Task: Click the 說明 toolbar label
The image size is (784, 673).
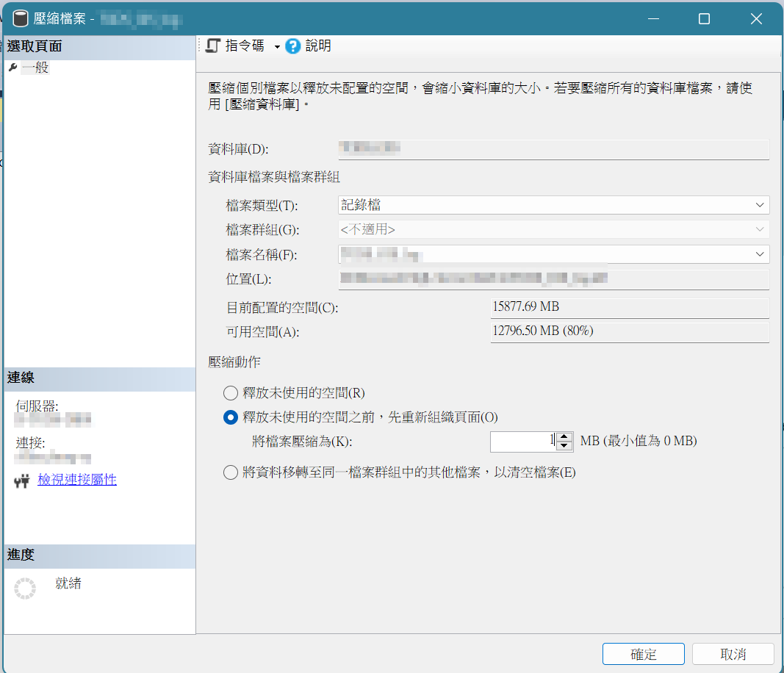Action: (318, 46)
